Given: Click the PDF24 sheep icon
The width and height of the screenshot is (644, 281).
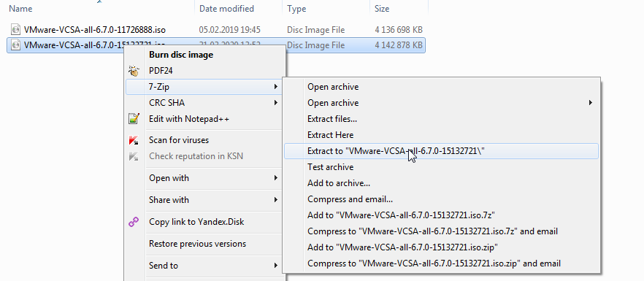Looking at the screenshot, I should tap(134, 71).
